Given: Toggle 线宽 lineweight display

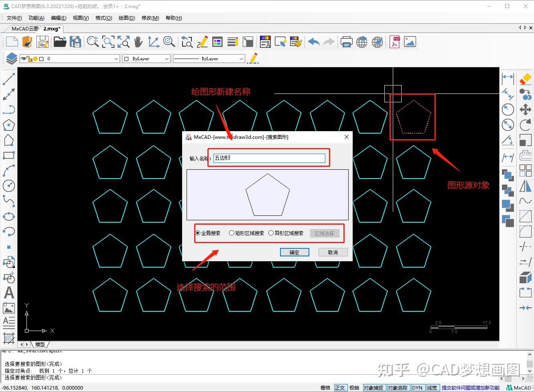Looking at the screenshot, I should [432, 388].
